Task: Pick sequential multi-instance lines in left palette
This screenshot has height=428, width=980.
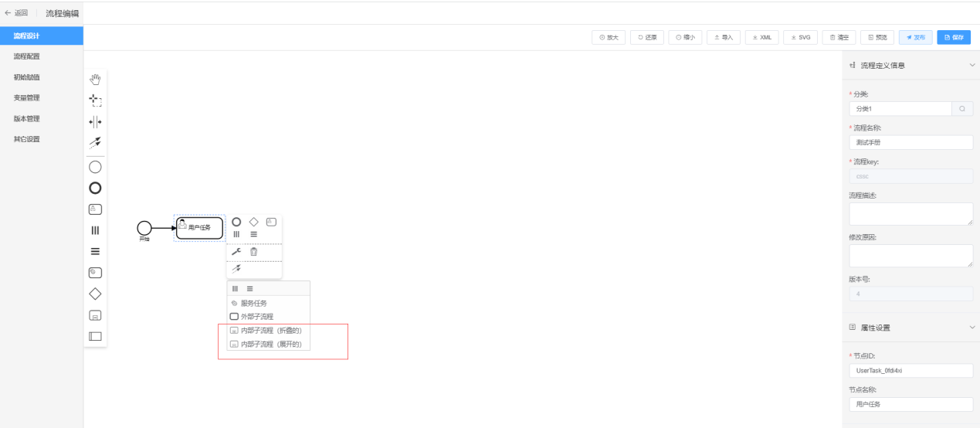Action: 96,251
